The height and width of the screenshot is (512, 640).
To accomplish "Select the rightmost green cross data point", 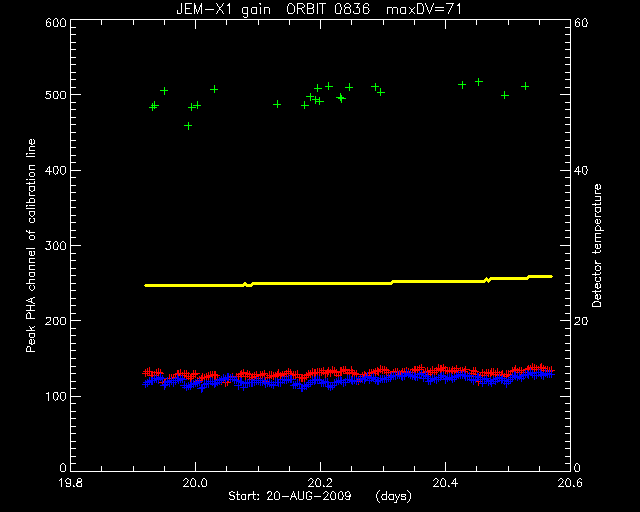I will (525, 86).
